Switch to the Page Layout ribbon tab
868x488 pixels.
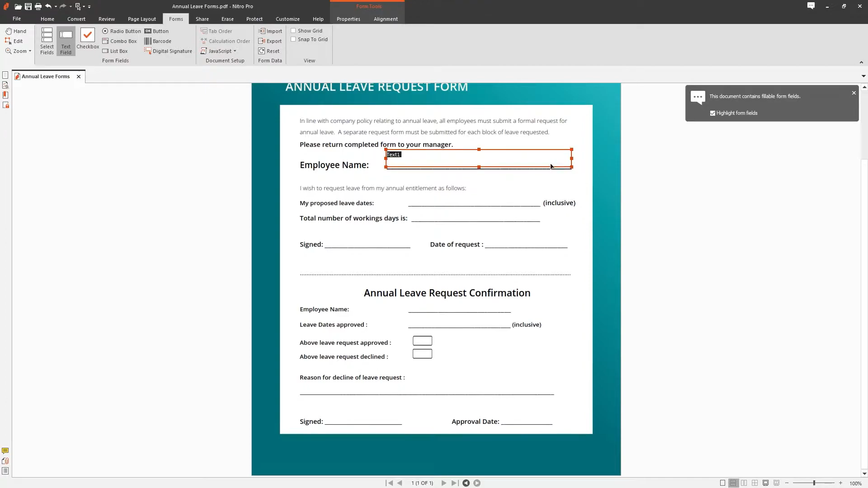[x=142, y=19]
